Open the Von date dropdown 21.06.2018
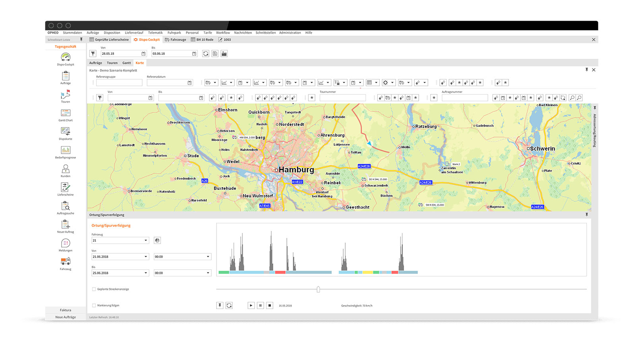 click(x=146, y=257)
